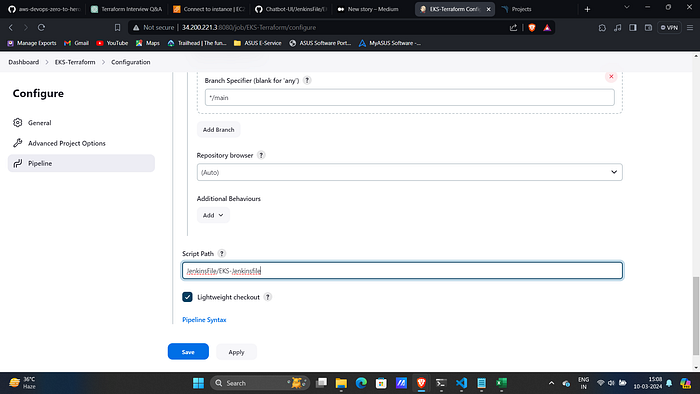
Task: Open Task View in taskbar
Action: tap(321, 383)
